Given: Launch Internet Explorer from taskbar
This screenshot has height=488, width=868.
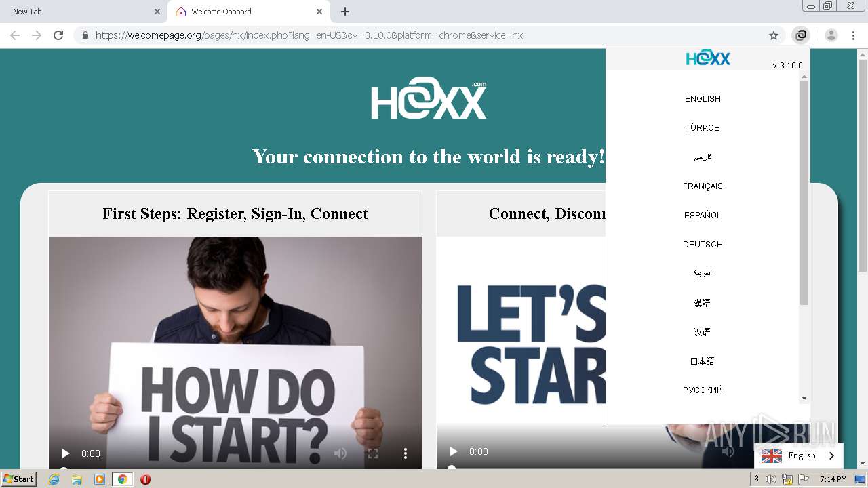Looking at the screenshot, I should (x=54, y=479).
